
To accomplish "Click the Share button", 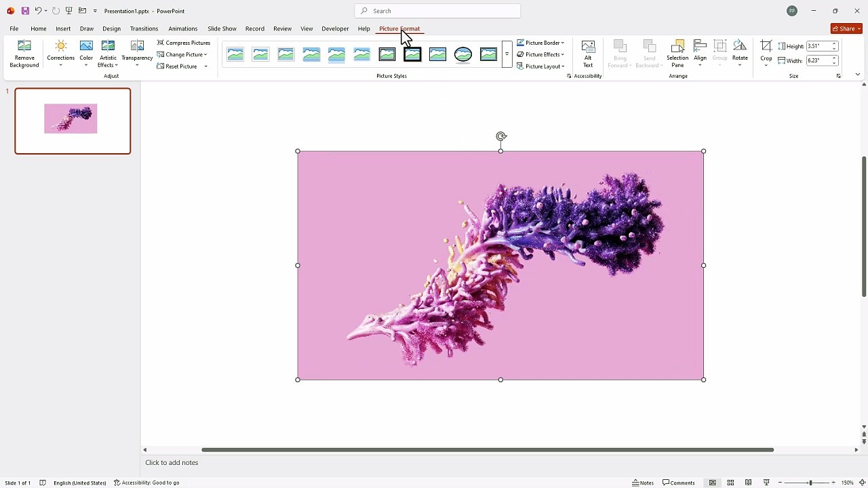I will click(x=846, y=28).
